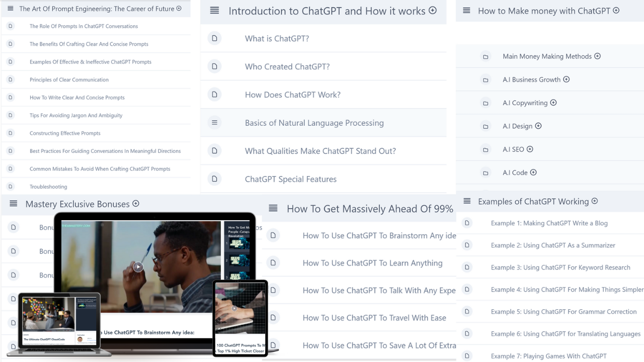Image resolution: width=644 pixels, height=362 pixels.
Task: Click folder icon next to A.I Business Growth
Action: click(486, 80)
